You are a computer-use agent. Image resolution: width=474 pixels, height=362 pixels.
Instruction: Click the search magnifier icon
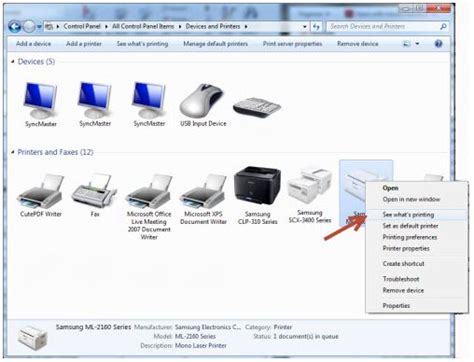(443, 26)
